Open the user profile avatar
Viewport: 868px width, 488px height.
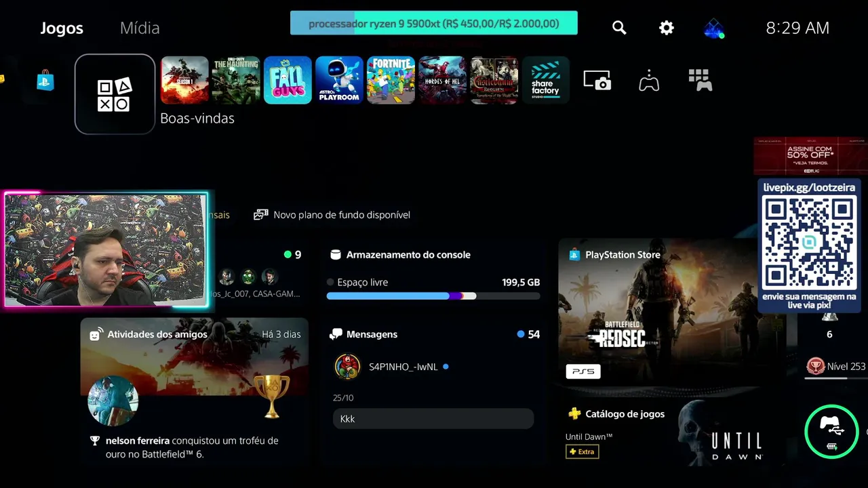[x=713, y=28]
